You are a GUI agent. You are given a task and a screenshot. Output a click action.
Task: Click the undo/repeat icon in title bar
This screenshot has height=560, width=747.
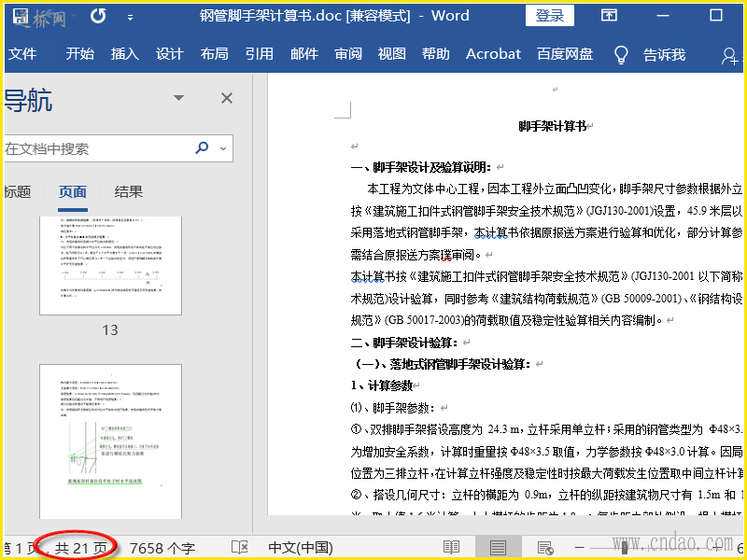[98, 16]
